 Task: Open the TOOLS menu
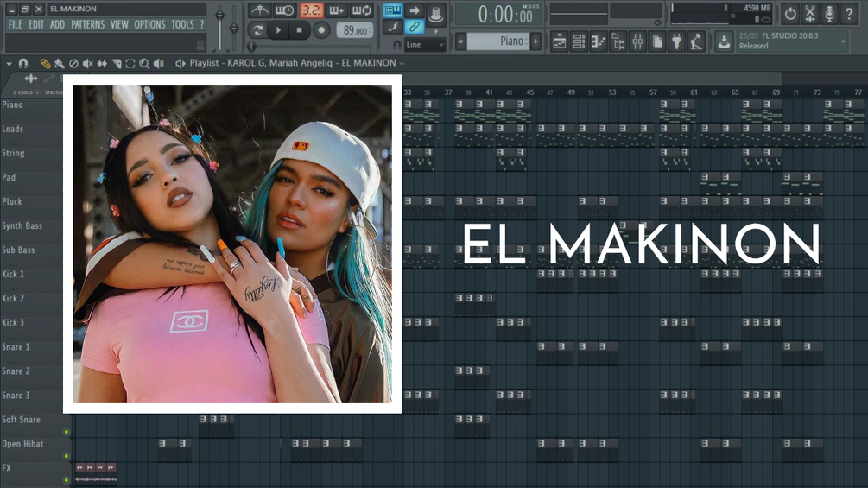pos(182,24)
